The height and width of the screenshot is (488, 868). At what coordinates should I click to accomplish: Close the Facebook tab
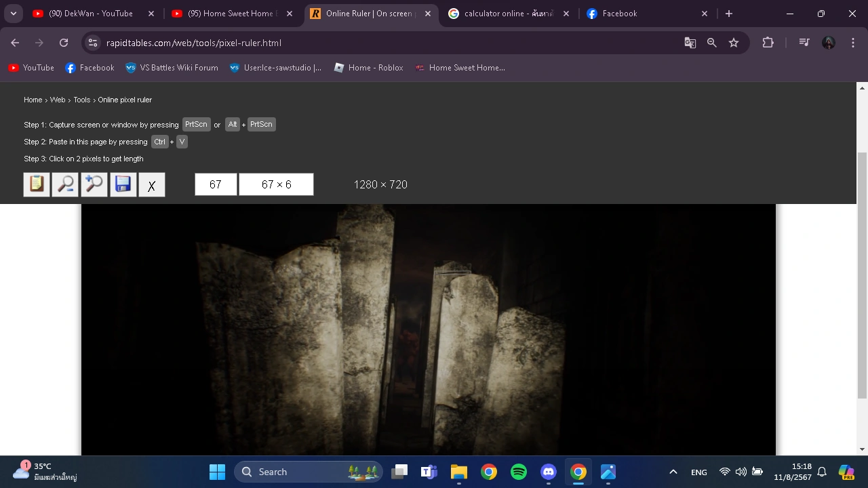pyautogui.click(x=705, y=14)
